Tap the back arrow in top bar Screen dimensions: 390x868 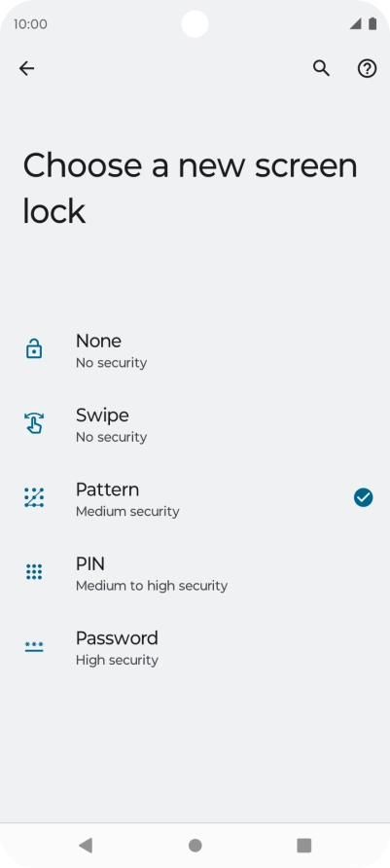(26, 68)
